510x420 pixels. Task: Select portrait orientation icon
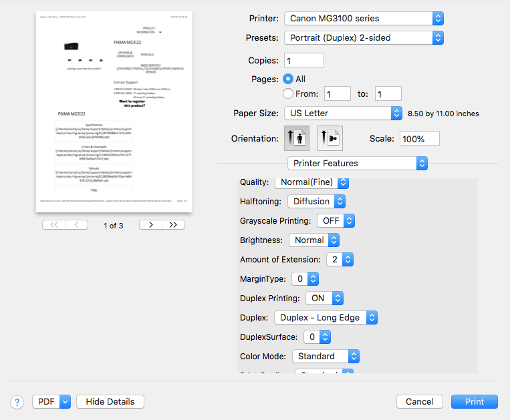[x=297, y=138]
